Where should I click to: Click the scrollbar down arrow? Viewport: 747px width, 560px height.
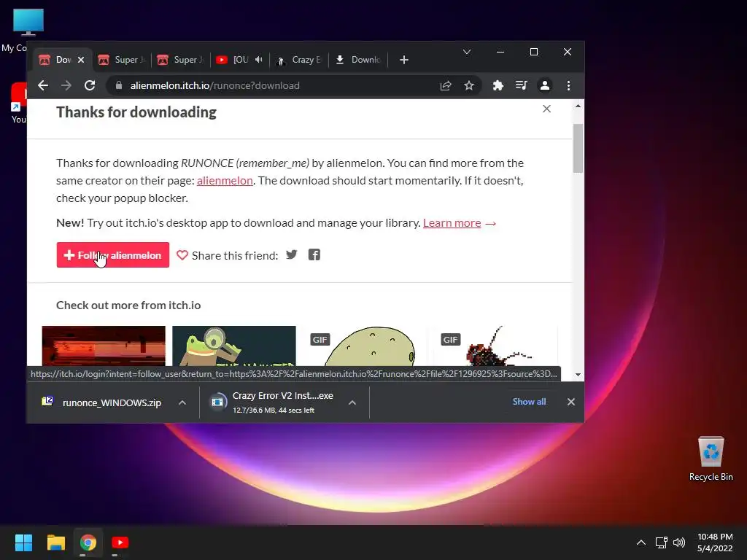click(x=578, y=375)
